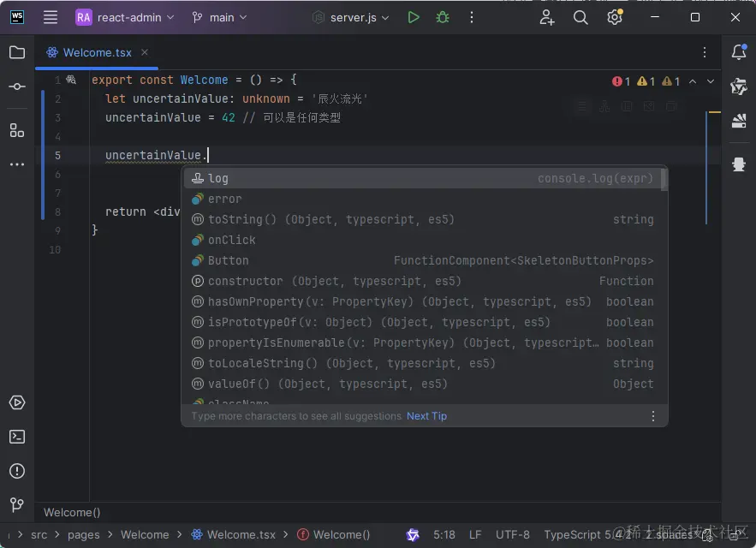Screen dimensions: 756x548
Task: Open the main hamburger menu
Action: [51, 17]
